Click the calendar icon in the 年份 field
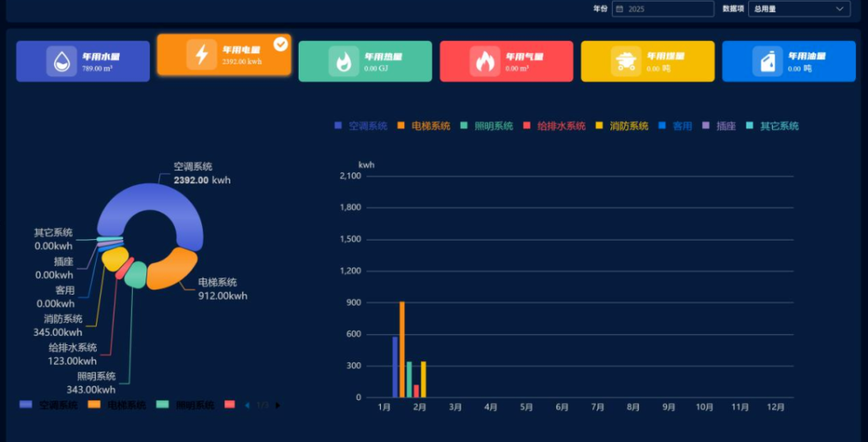The width and height of the screenshot is (868, 442). (x=620, y=9)
